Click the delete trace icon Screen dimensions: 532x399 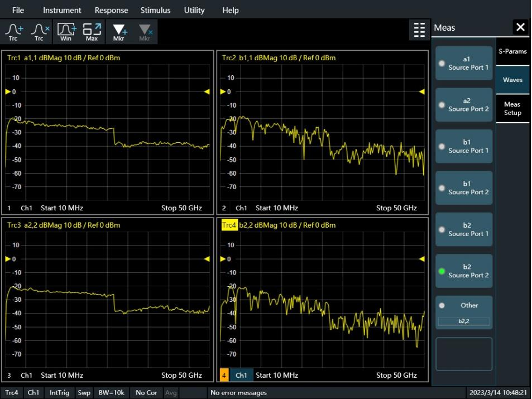coord(40,32)
